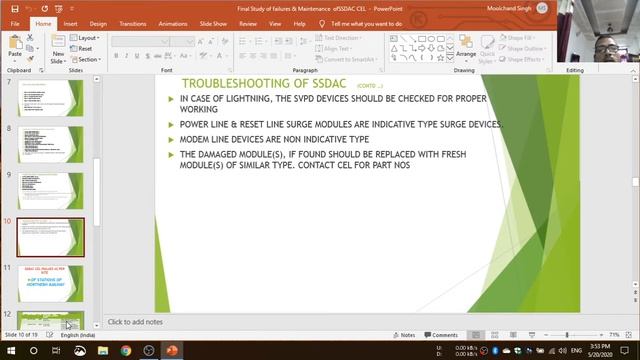This screenshot has height=360, width=640.
Task: Open Section dropdown
Action: pos(86,59)
